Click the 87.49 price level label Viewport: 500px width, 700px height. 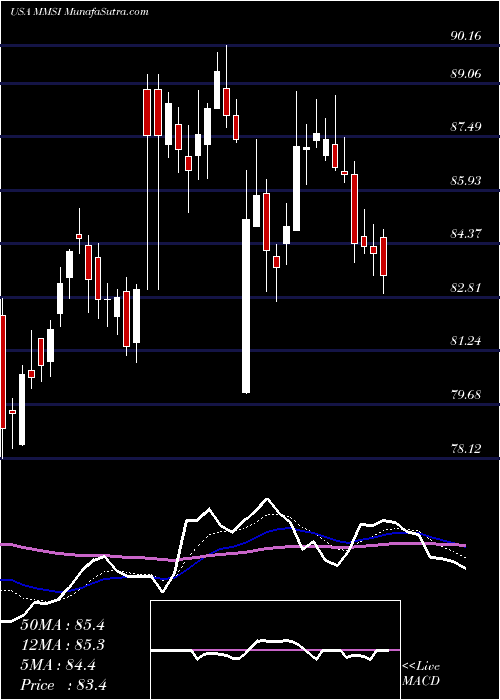pyautogui.click(x=466, y=127)
